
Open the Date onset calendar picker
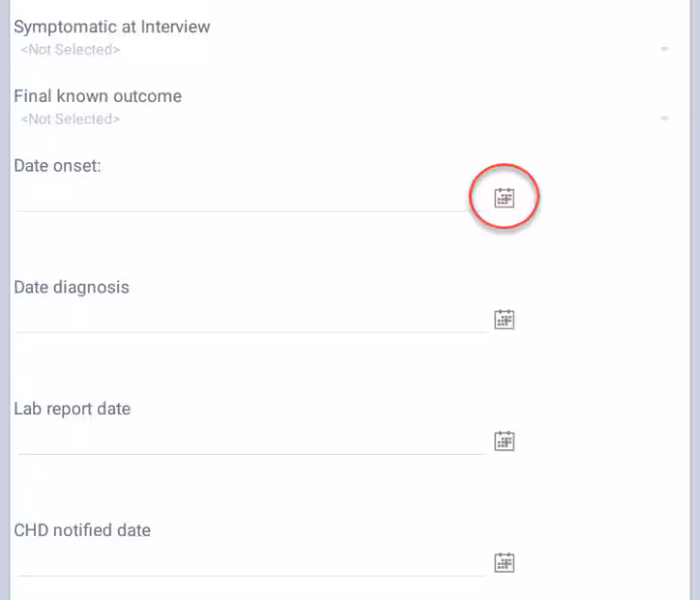point(505,197)
